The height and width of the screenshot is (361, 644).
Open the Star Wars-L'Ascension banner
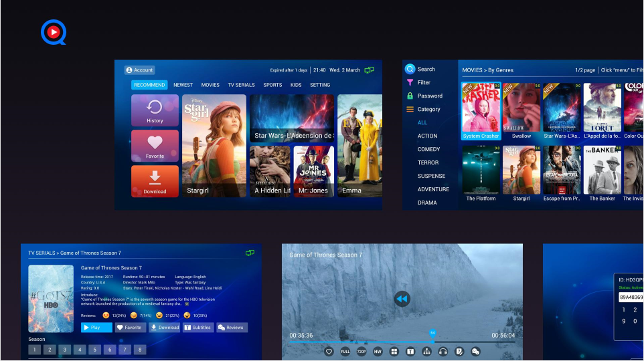click(x=292, y=118)
